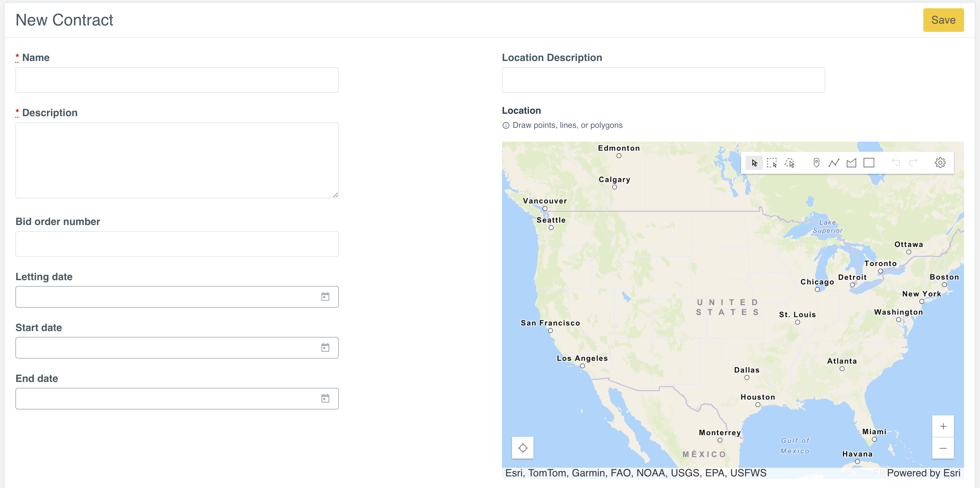Select the draw rectangle tool
The width and height of the screenshot is (980, 488).
[869, 163]
